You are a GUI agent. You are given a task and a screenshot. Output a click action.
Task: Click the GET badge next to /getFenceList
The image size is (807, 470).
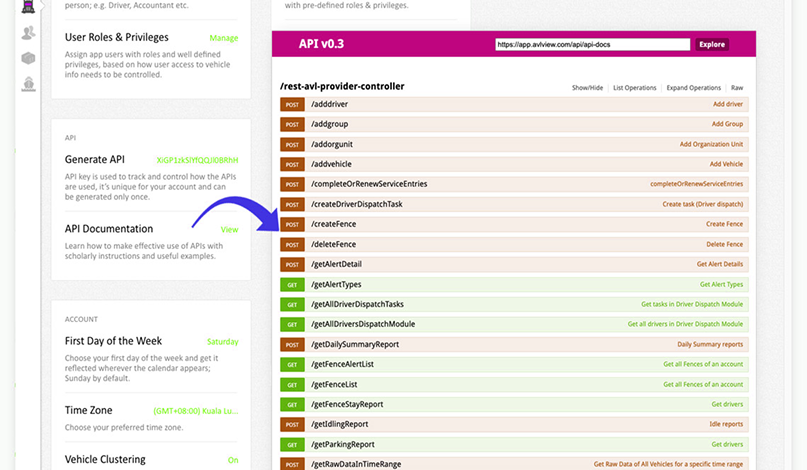coord(293,384)
